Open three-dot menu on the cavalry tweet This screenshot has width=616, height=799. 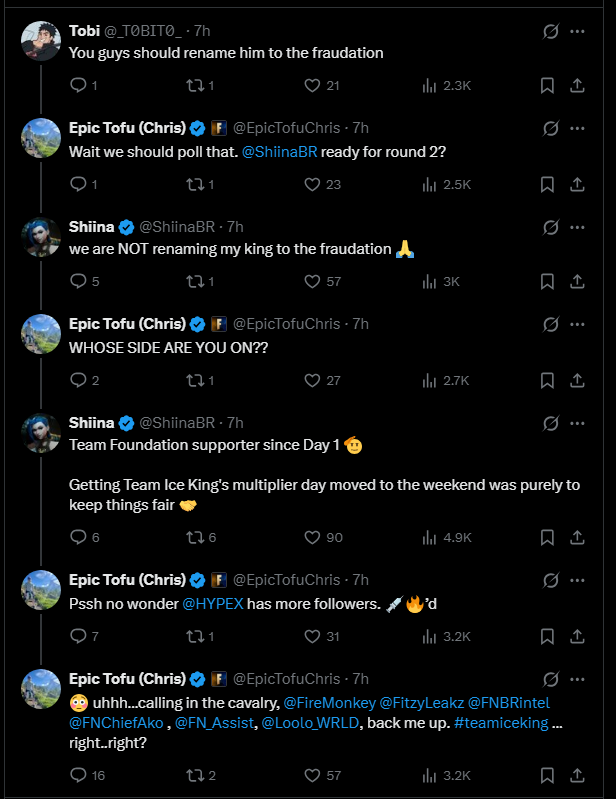tap(577, 680)
